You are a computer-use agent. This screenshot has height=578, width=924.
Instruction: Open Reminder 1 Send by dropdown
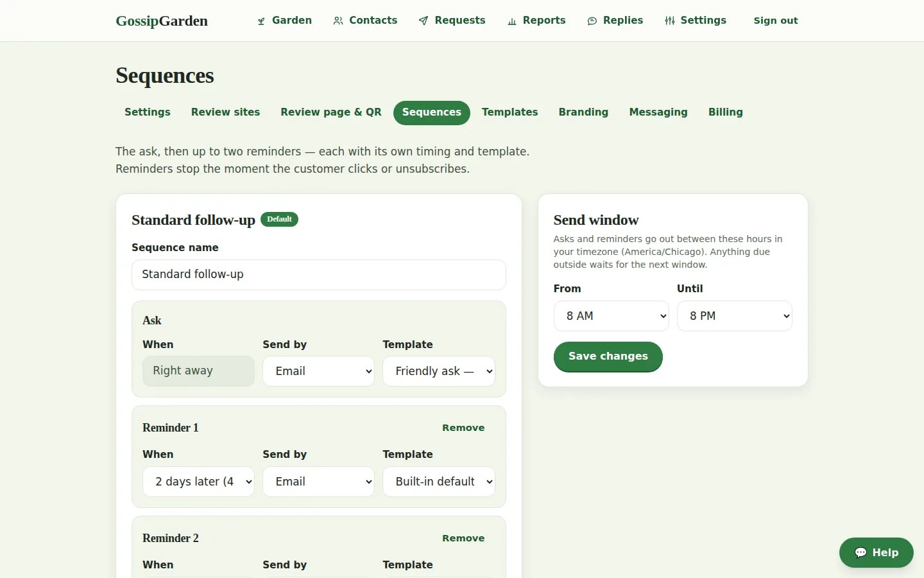tap(318, 482)
